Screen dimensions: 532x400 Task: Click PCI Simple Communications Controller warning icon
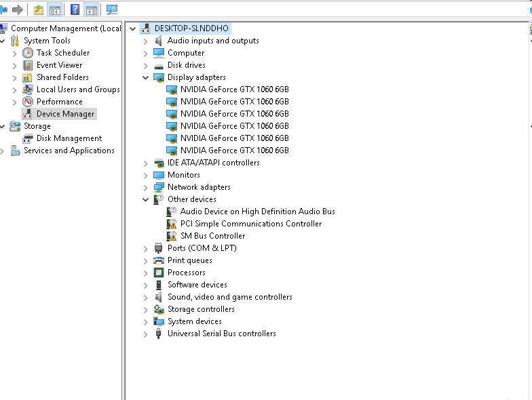[x=172, y=224]
